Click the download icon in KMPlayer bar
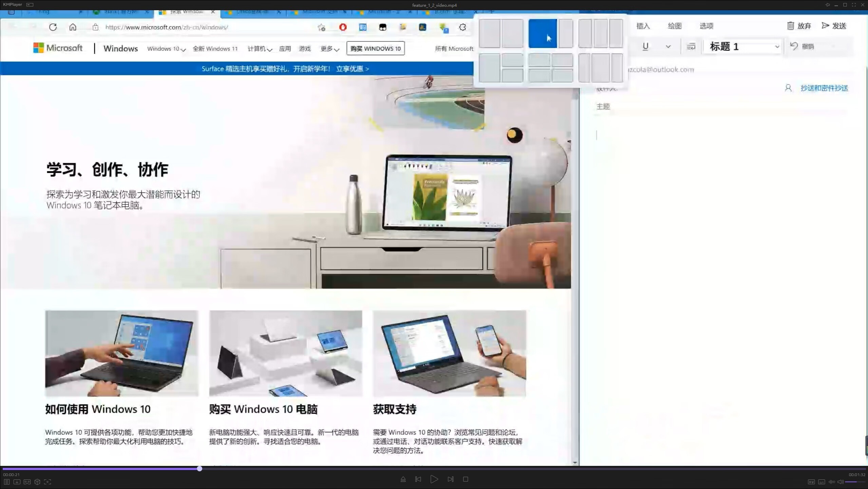Image resolution: width=868 pixels, height=489 pixels. point(17,482)
